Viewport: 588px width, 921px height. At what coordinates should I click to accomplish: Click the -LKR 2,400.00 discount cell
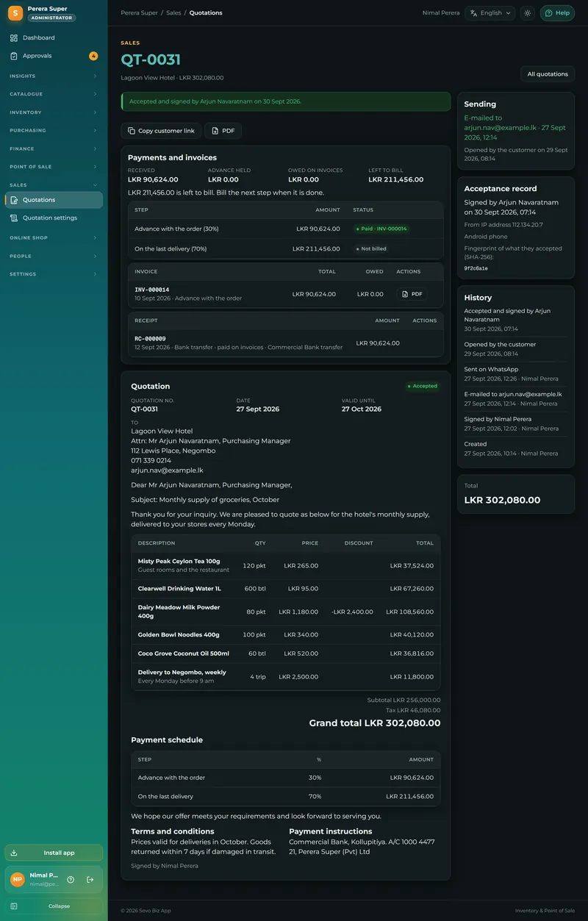point(352,612)
